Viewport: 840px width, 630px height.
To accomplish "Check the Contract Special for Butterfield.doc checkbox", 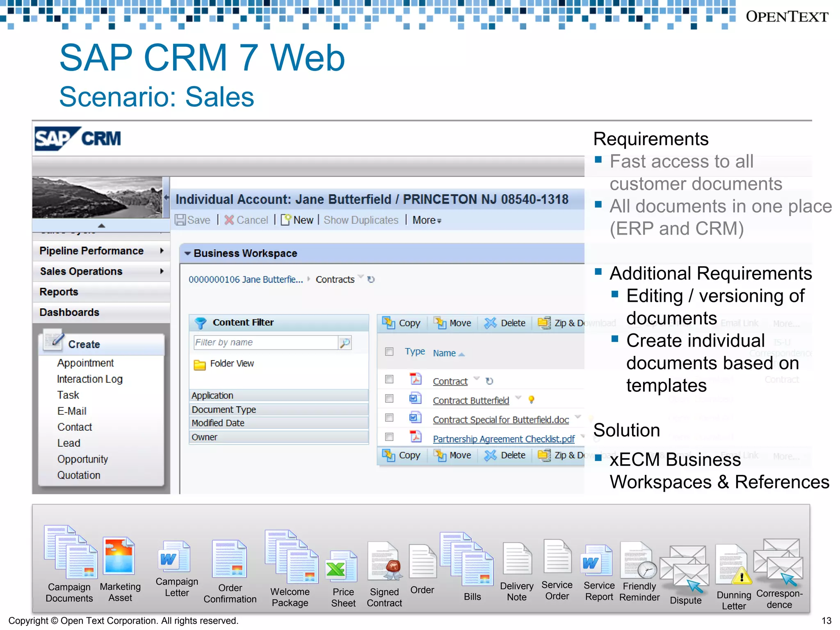I will point(389,418).
